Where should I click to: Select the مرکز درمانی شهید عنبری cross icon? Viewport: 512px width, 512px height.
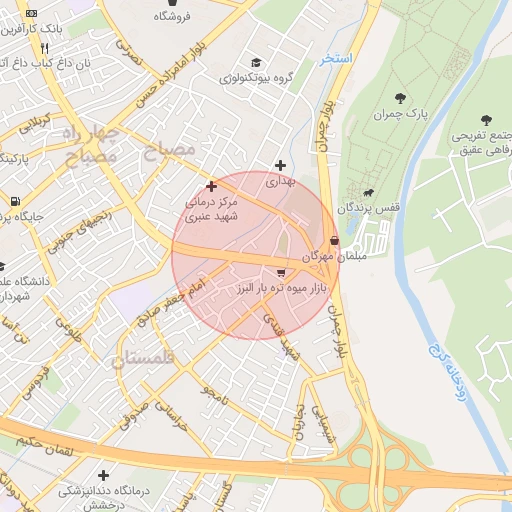pos(211,186)
